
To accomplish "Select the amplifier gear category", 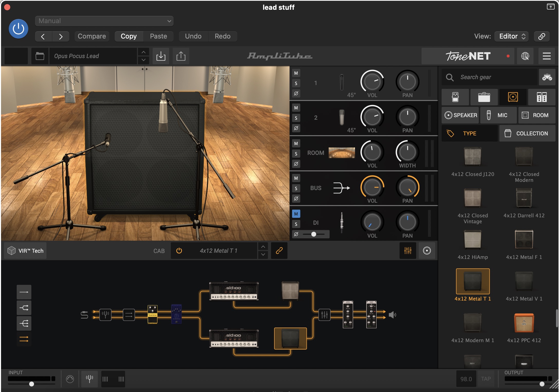I will coord(484,97).
